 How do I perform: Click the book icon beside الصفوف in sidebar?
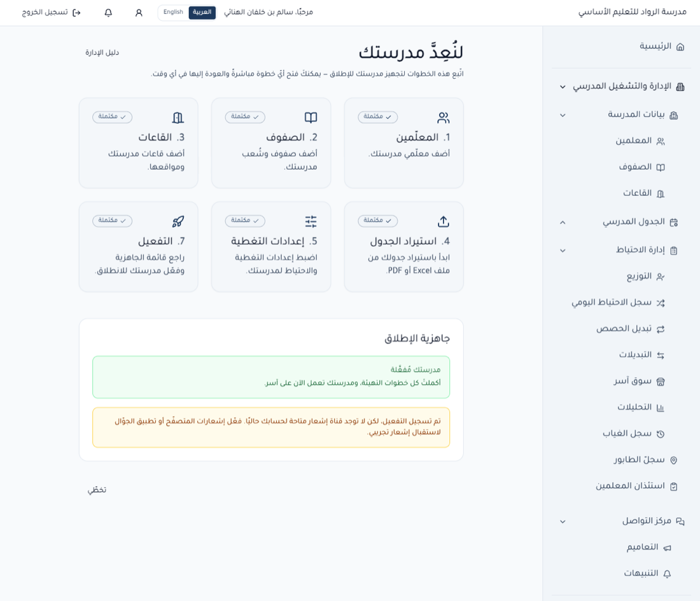[x=661, y=167]
